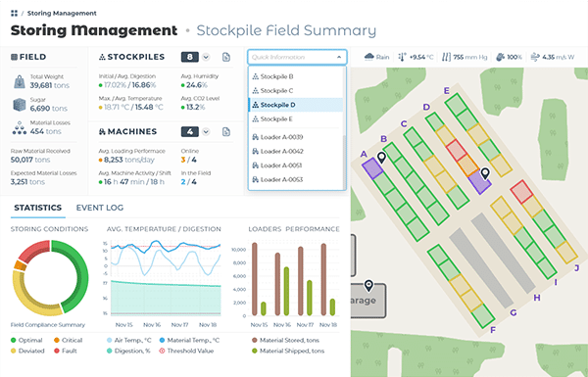The height and width of the screenshot is (377, 588).
Task: Click the Total Weight bag icon
Action: click(20, 81)
